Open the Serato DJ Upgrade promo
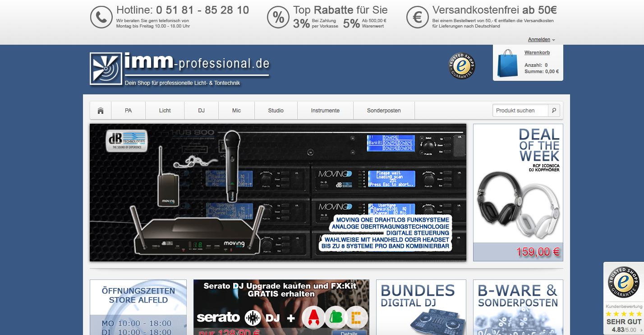644x335 pixels. click(281, 307)
